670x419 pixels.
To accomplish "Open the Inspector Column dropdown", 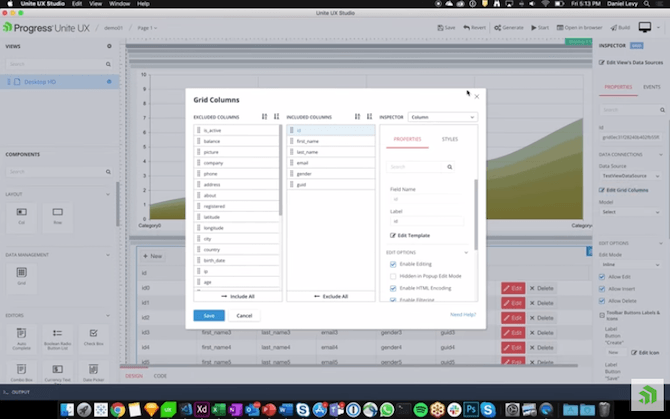I will 442,117.
